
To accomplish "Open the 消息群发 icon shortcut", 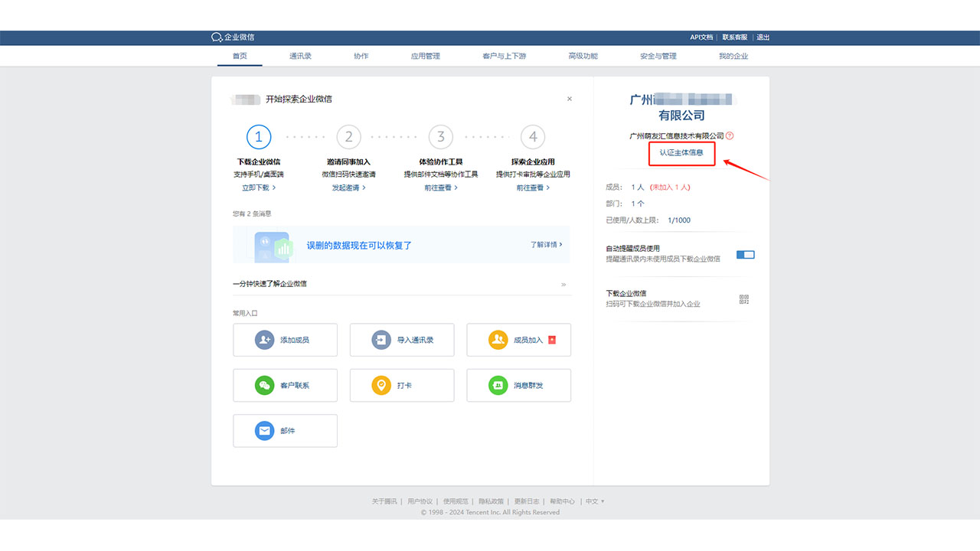I will (x=498, y=386).
